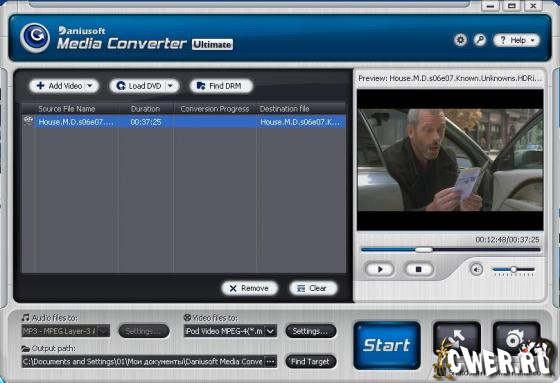Click the preview seek bar handle
Image resolution: width=560 pixels, height=383 pixels.
(424, 250)
